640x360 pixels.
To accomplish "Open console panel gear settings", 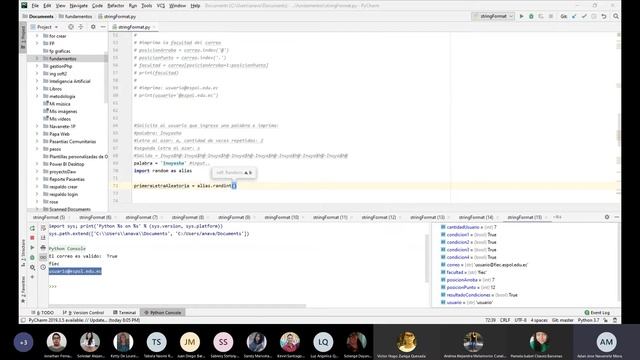I will pyautogui.click(x=607, y=217).
